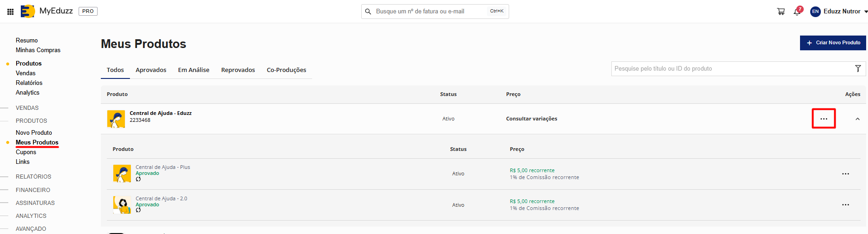Click the Central de Ajuda - Eduzz product thumbnail
Image resolution: width=868 pixels, height=234 pixels.
point(116,119)
